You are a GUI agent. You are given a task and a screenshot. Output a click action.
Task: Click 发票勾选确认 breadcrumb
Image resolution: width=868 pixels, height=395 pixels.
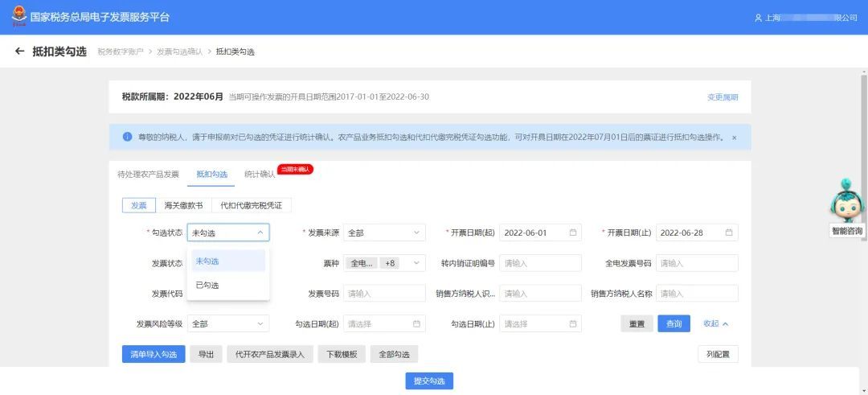tap(179, 51)
